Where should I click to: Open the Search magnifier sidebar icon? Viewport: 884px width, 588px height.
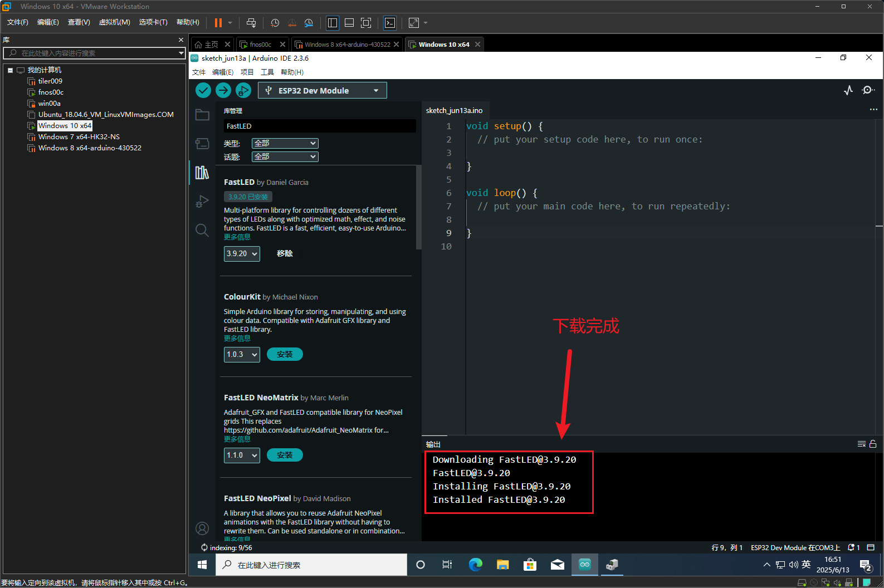click(x=202, y=230)
